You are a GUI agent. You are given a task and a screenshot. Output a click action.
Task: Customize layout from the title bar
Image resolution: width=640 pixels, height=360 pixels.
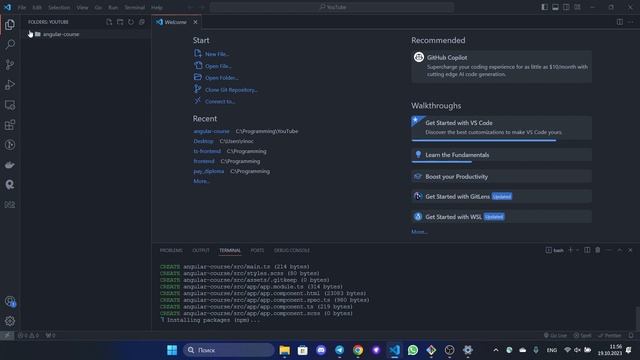pos(577,7)
